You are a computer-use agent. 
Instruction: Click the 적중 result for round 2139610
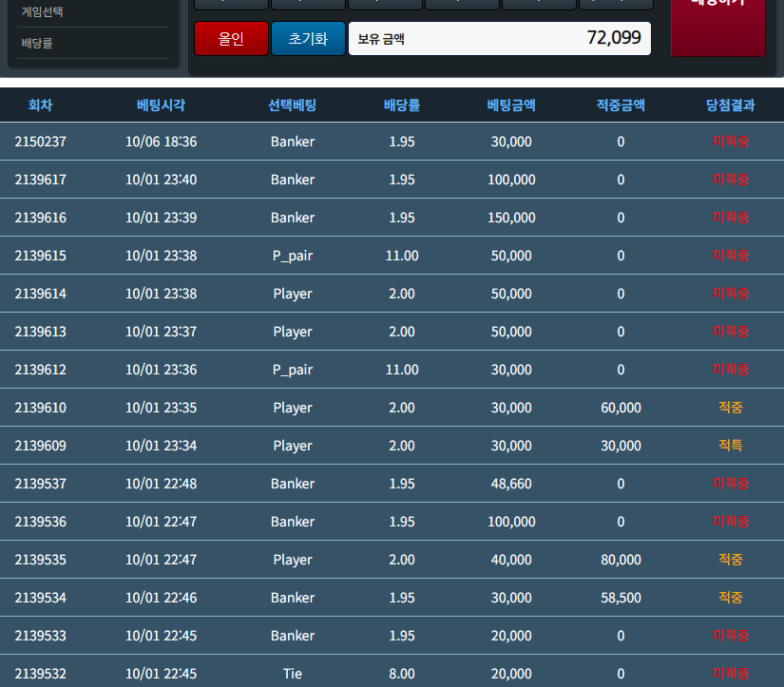point(731,408)
